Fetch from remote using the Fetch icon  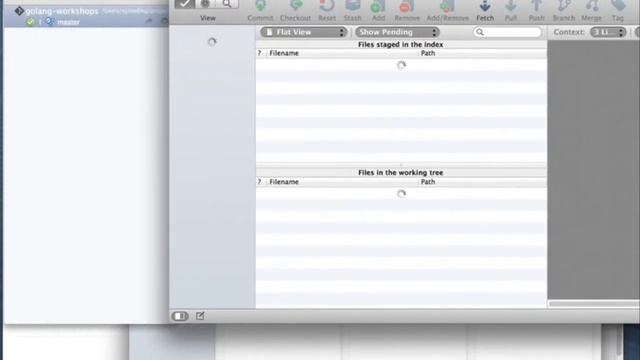485,6
